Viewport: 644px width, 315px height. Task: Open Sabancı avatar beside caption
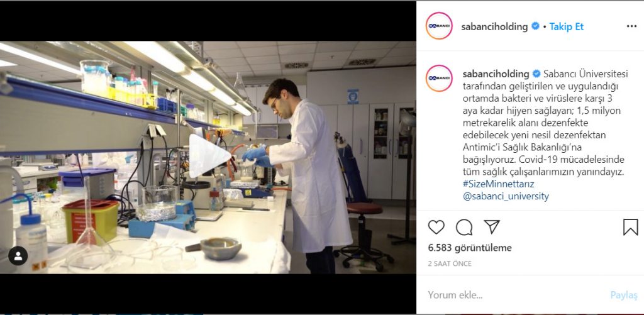click(439, 78)
